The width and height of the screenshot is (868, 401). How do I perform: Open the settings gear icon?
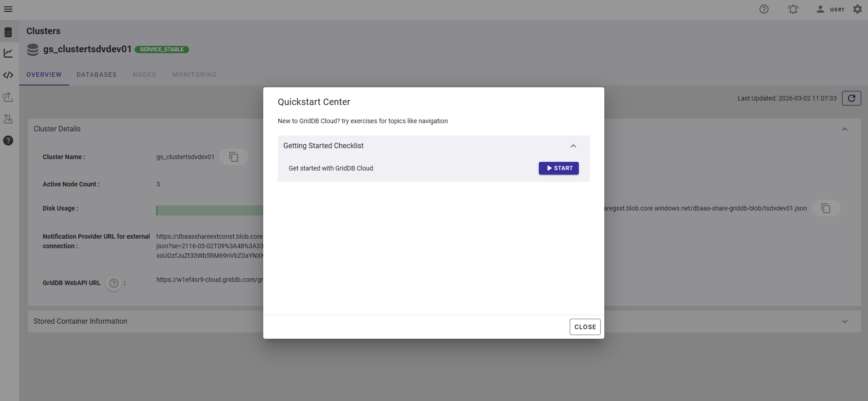tap(858, 9)
